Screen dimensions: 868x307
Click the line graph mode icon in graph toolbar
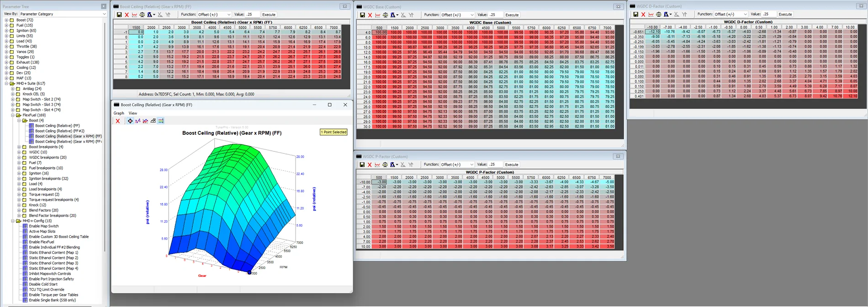tap(138, 121)
